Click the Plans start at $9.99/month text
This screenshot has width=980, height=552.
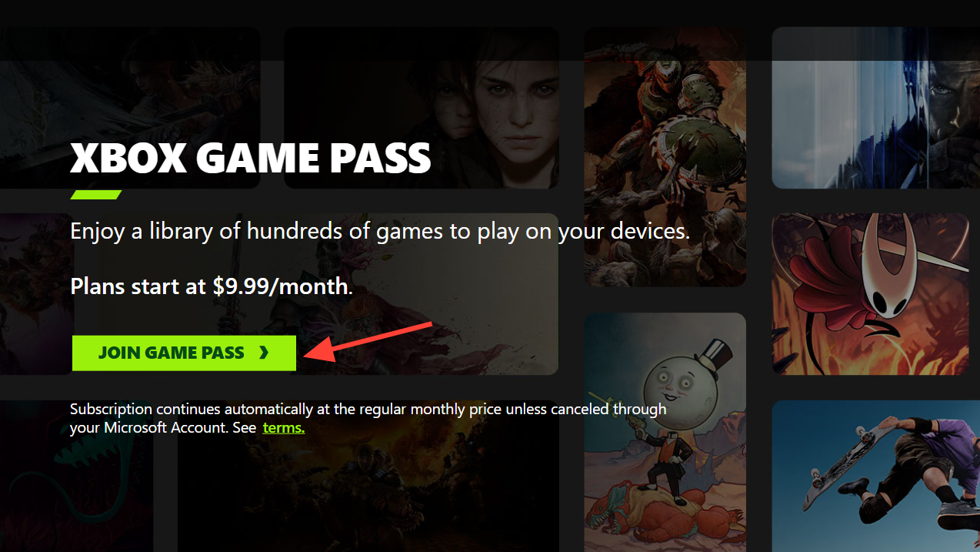[x=212, y=286]
